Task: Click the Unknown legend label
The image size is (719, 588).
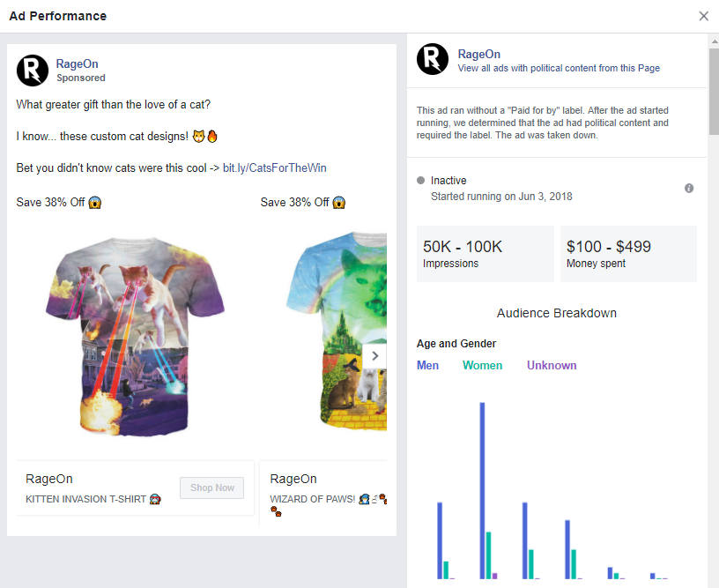Action: (552, 366)
